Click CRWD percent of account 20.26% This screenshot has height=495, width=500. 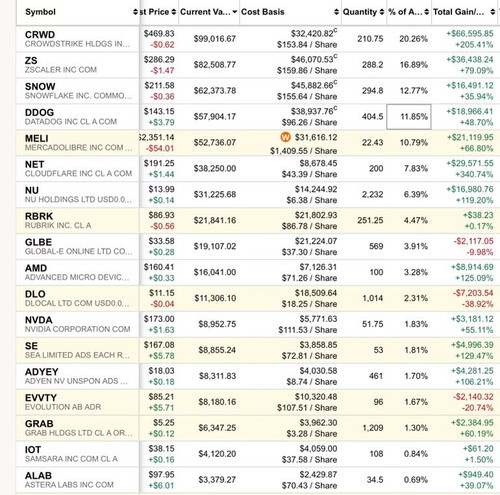(413, 39)
